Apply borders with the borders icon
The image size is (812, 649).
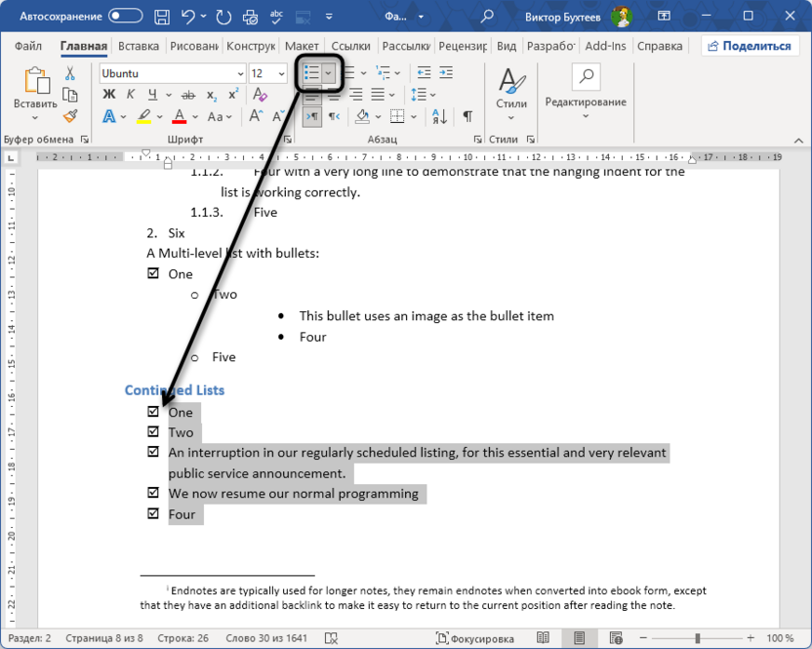(x=397, y=116)
